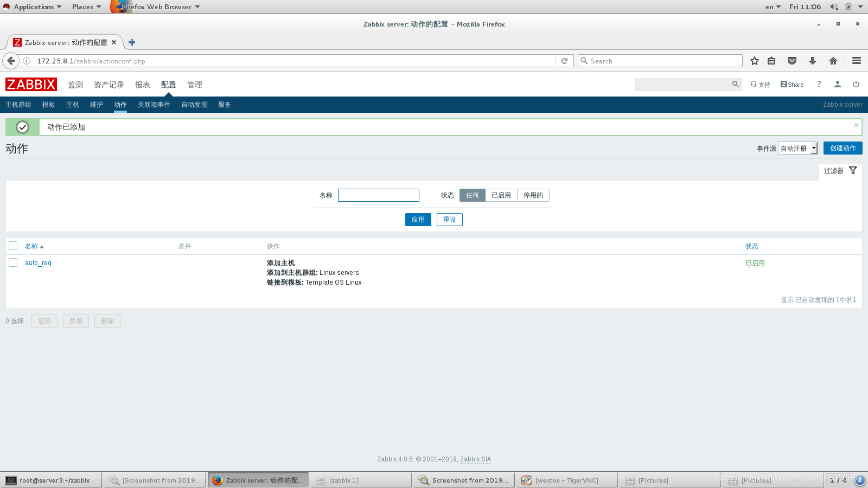The image size is (868, 488).
Task: Go to Templates submenu
Action: 49,105
